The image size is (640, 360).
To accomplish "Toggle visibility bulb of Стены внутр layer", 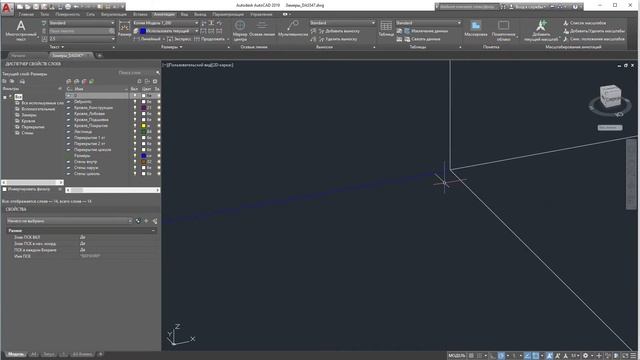I will (x=135, y=162).
